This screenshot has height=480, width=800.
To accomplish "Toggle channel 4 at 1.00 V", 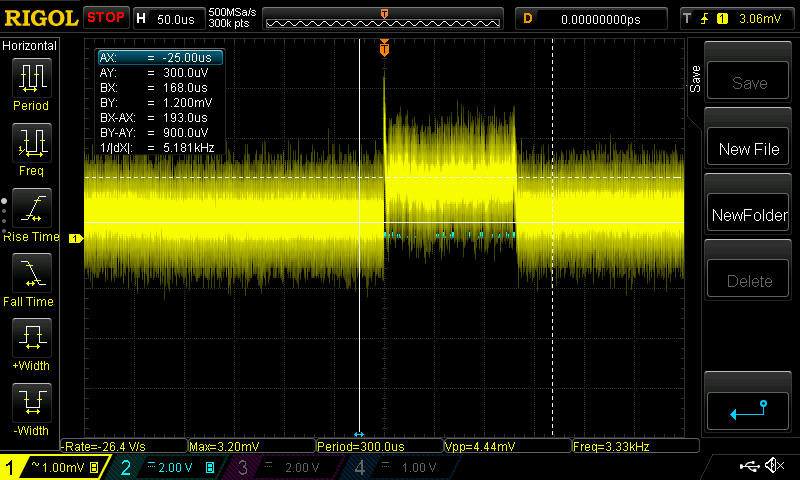I will click(x=403, y=467).
